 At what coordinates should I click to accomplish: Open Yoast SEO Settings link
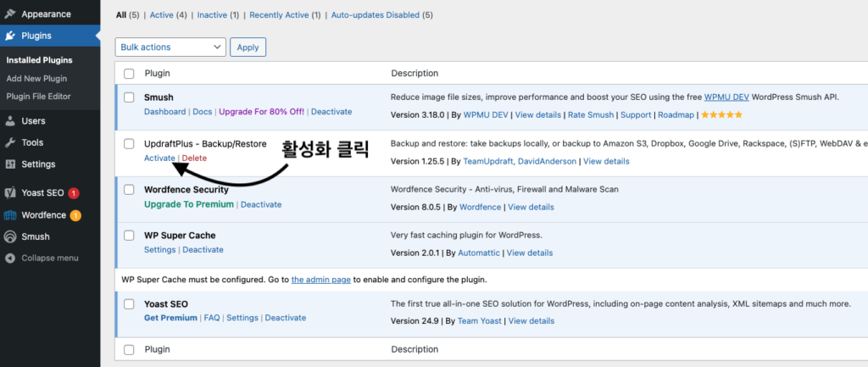(242, 318)
